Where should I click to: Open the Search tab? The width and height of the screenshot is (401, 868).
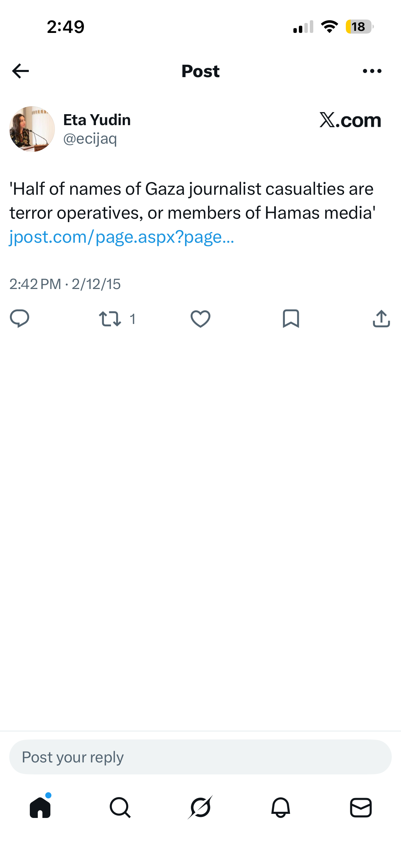(120, 808)
